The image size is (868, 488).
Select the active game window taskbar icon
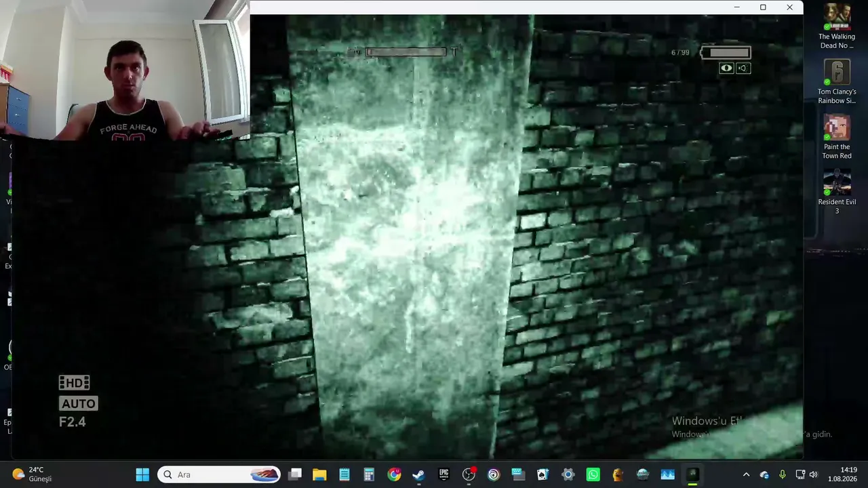[692, 474]
